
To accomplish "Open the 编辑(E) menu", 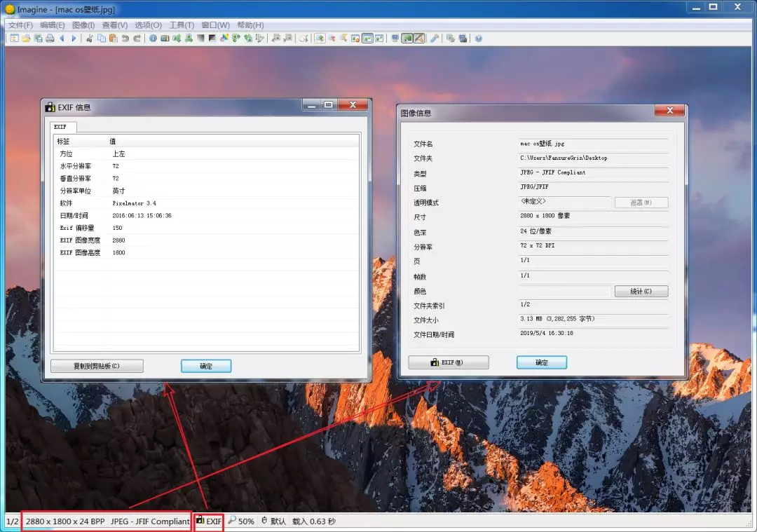I will click(52, 25).
